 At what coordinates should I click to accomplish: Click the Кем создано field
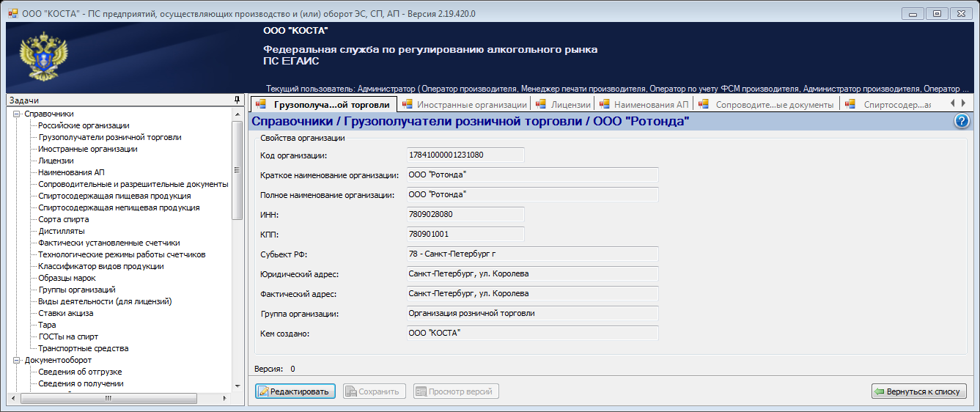(x=532, y=333)
